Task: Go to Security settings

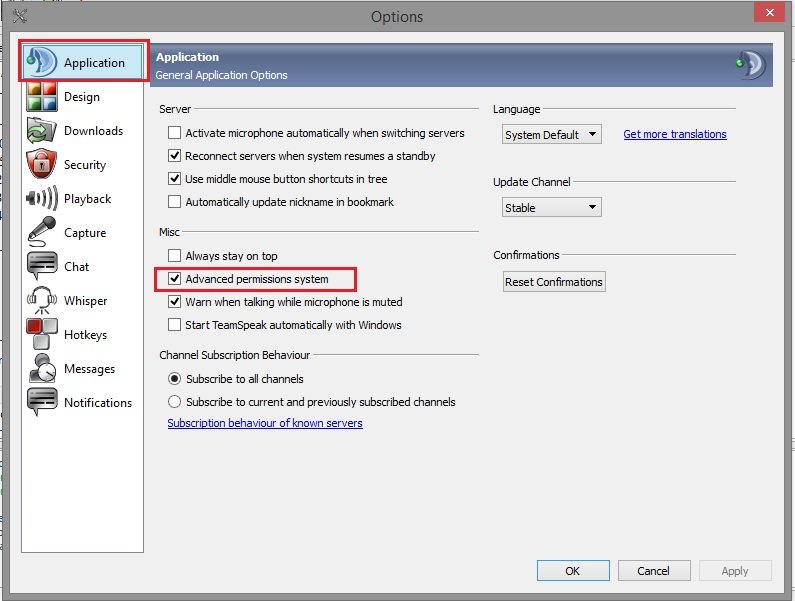Action: [x=84, y=164]
